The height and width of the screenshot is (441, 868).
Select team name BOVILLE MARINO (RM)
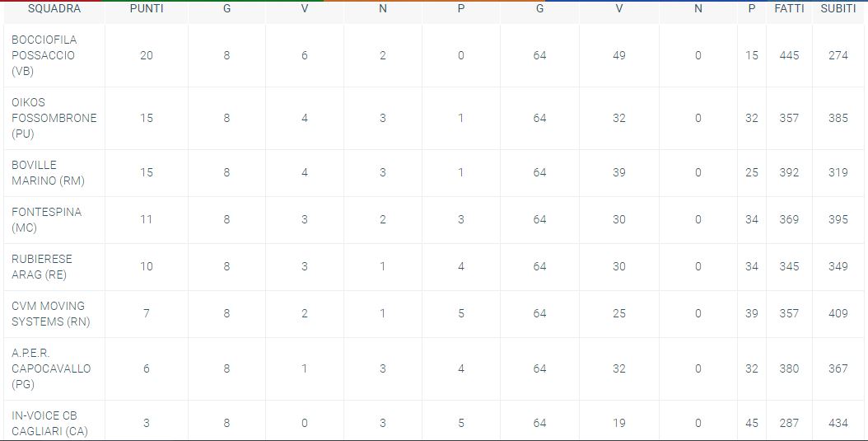pos(48,173)
